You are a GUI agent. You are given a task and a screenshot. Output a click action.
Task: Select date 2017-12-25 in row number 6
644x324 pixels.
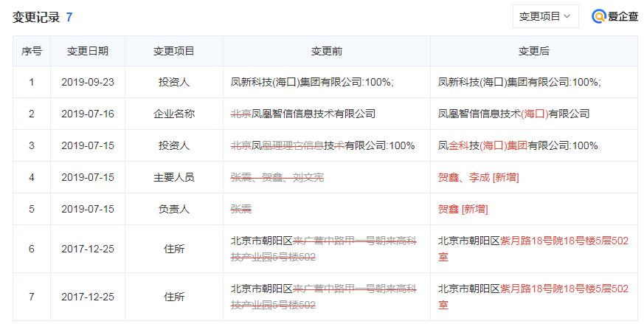tap(88, 249)
